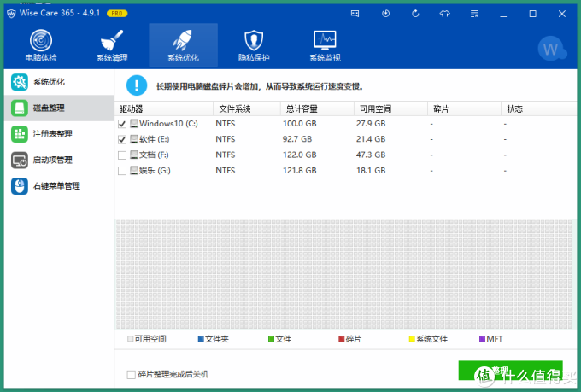This screenshot has height=392, width=581.
Task: Open the 系统清理 system cleaner tab
Action: (x=112, y=45)
